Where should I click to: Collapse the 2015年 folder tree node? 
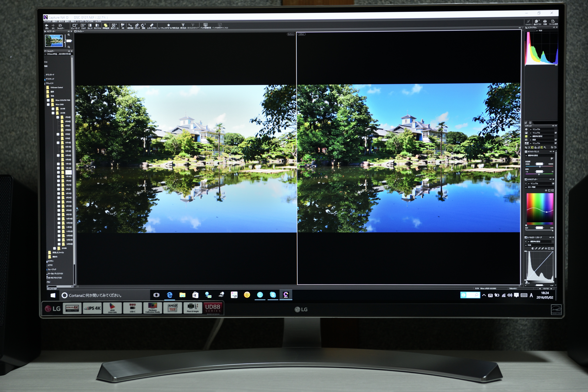point(53,113)
